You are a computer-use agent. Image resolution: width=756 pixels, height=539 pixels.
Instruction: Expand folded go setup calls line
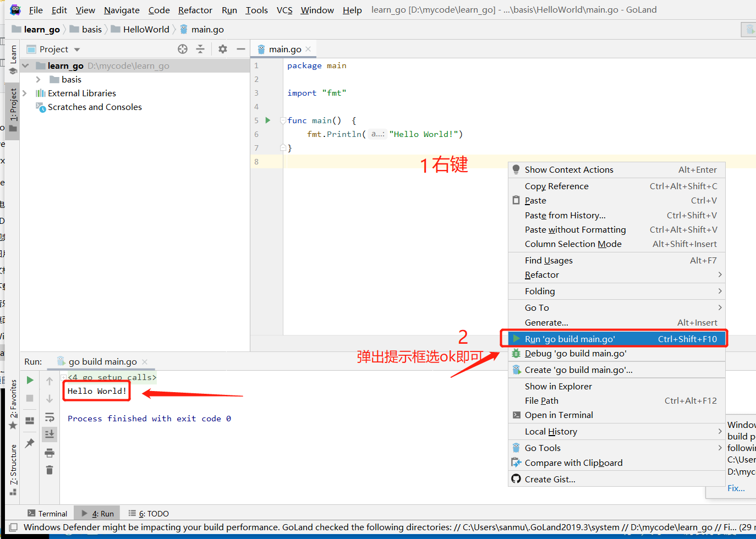64,377
